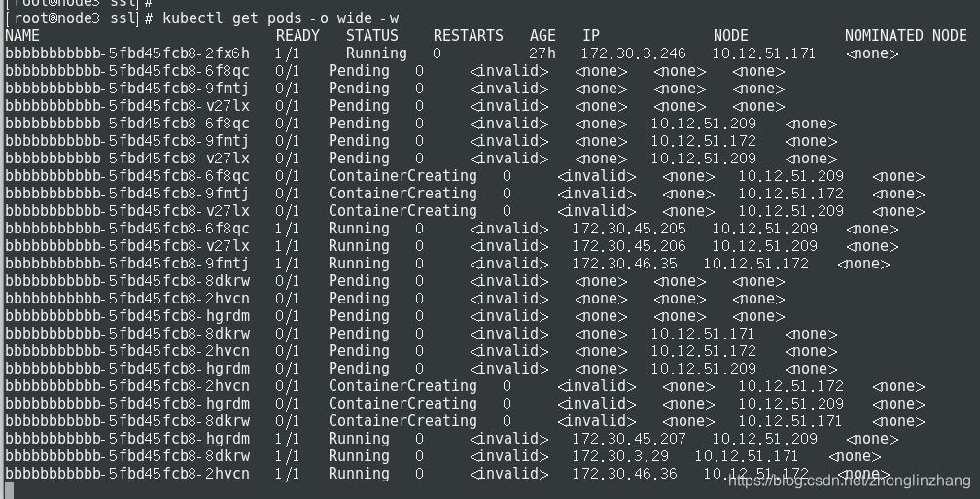Click pod IP 172.30.45.207
Viewport: 980px width, 499px height.
[x=629, y=439]
